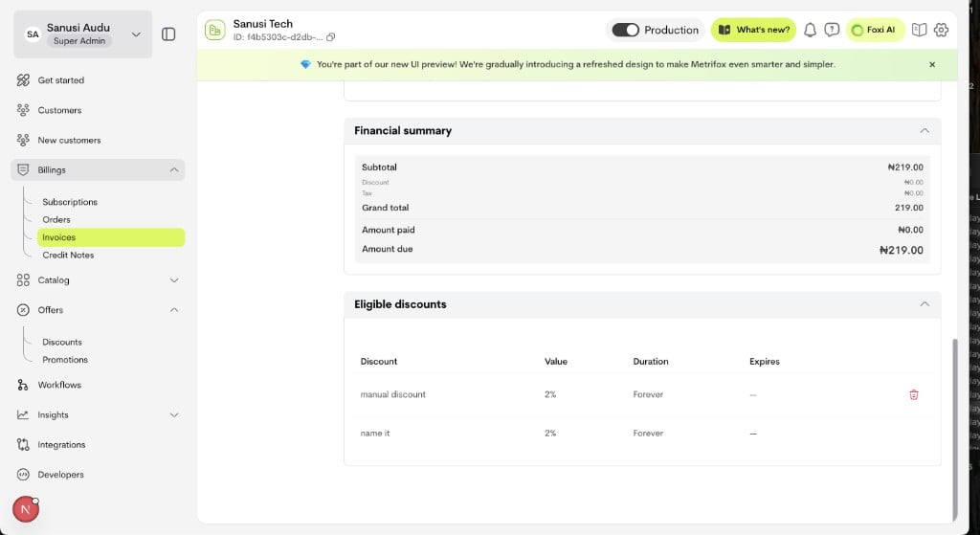This screenshot has height=535, width=980.
Task: Open Orders under Billings
Action: [x=56, y=219]
